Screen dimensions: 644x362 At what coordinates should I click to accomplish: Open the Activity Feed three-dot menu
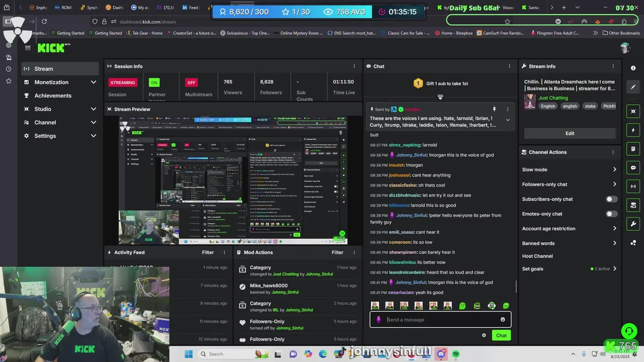pos(224,252)
